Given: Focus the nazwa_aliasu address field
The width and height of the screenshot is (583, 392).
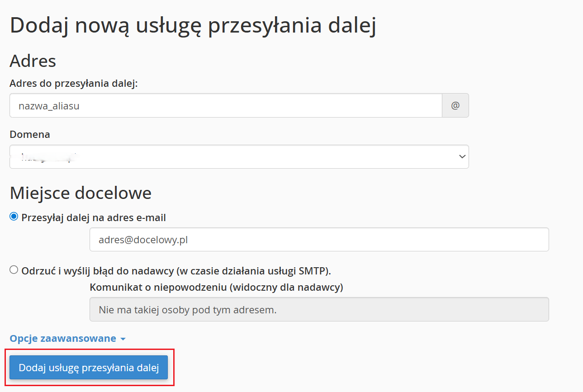Looking at the screenshot, I should tap(225, 105).
